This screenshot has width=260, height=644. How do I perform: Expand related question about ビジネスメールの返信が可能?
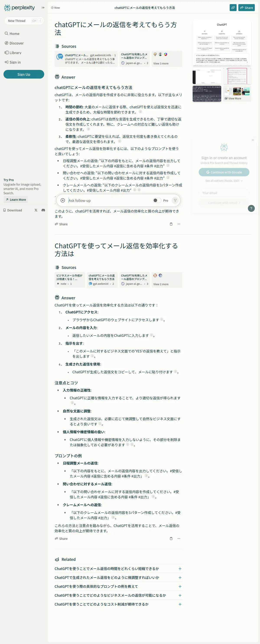pos(118,595)
